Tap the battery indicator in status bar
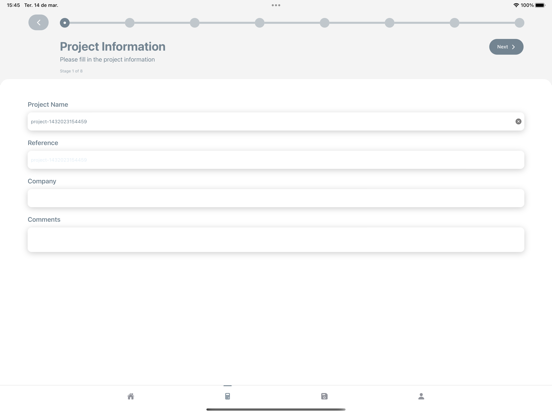Viewport: 552px width, 414px height. [540, 5]
